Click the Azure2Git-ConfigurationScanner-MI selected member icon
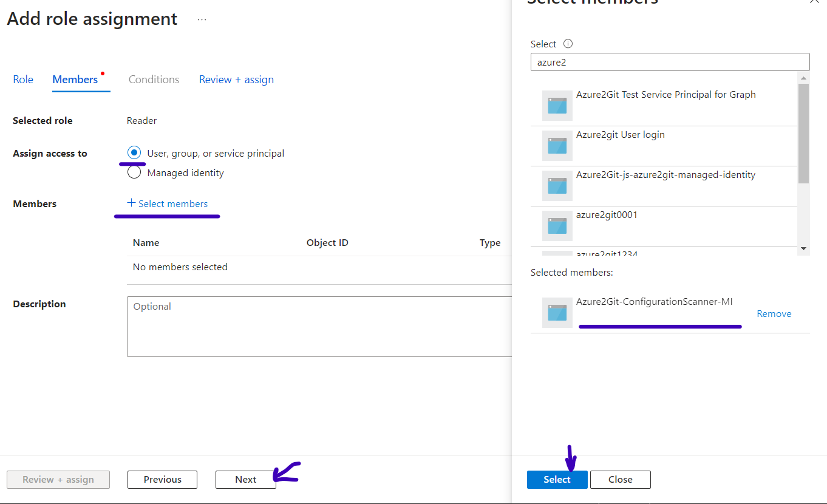The height and width of the screenshot is (504, 827). (557, 313)
